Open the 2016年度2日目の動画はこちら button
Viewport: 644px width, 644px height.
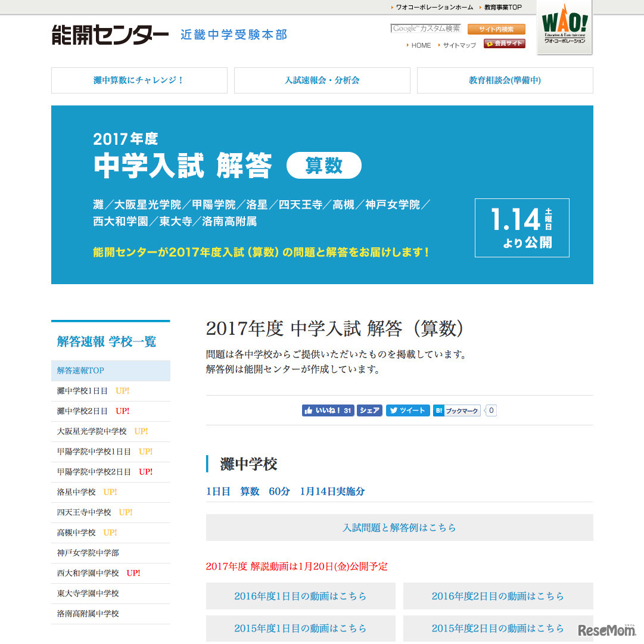point(498,596)
